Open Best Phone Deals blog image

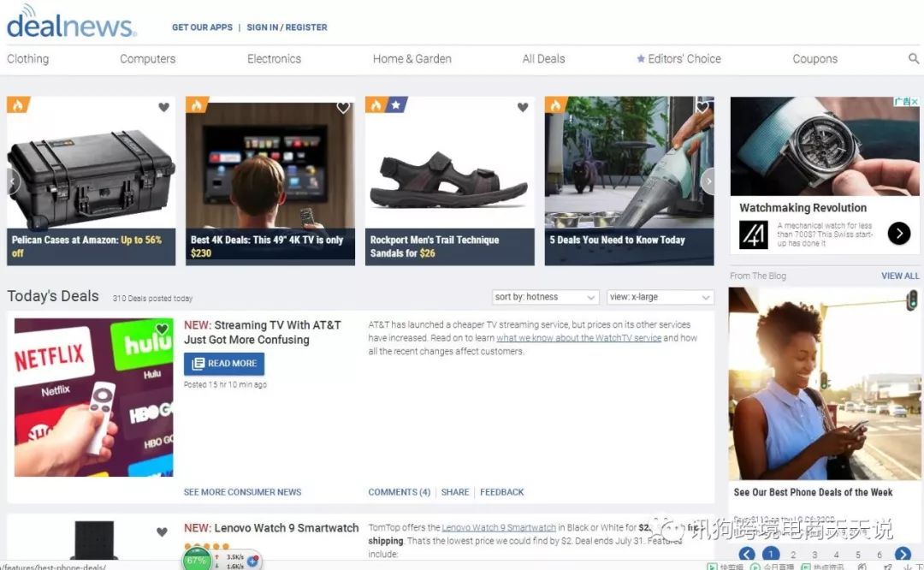tap(825, 383)
